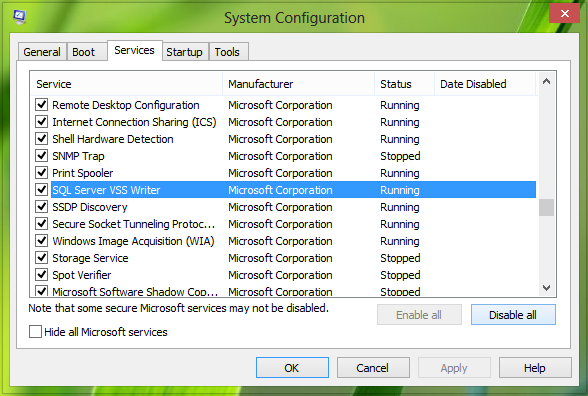Click the scroll up arrow in the services list
588x396 pixels.
click(x=546, y=81)
